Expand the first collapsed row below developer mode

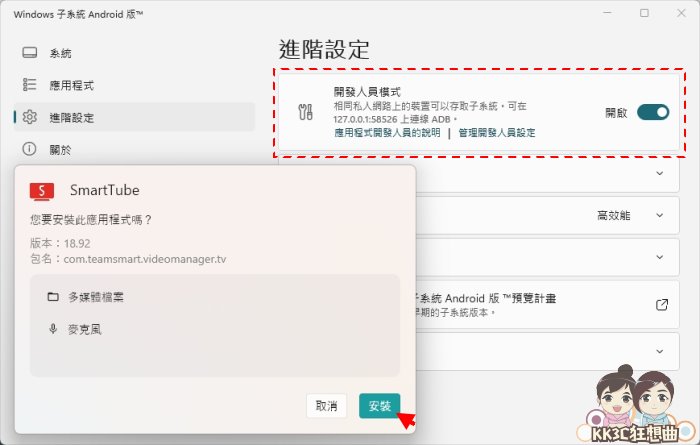(660, 173)
